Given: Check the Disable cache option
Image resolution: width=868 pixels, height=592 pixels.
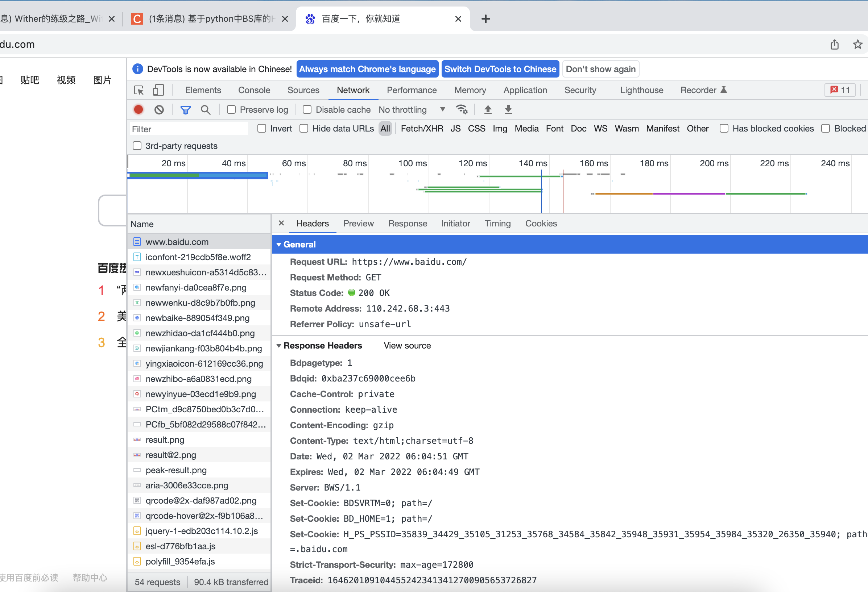Looking at the screenshot, I should 307,109.
